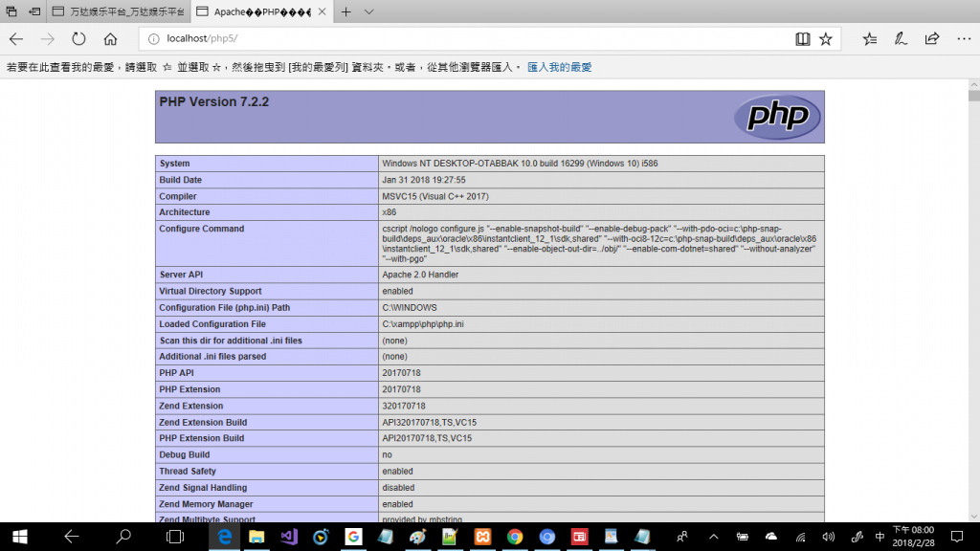Click the 'PHP Version 7.2.2' heading
Viewport: 980px width, 551px height.
213,101
